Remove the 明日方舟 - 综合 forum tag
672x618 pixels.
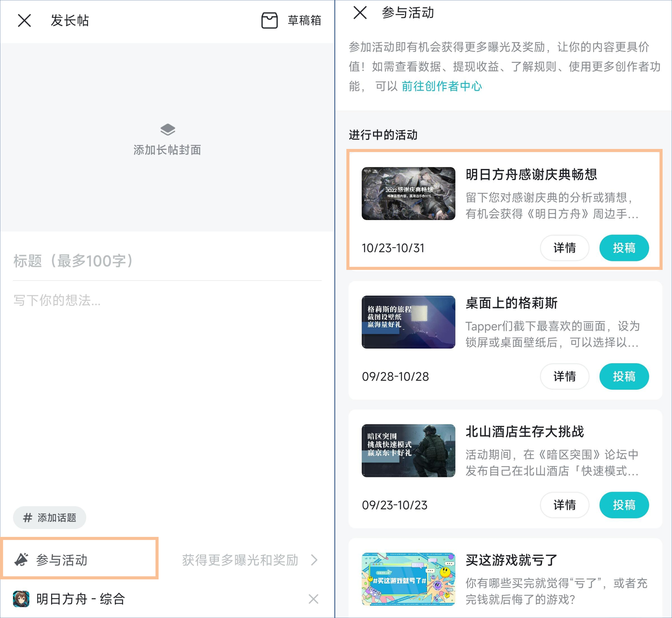(313, 599)
